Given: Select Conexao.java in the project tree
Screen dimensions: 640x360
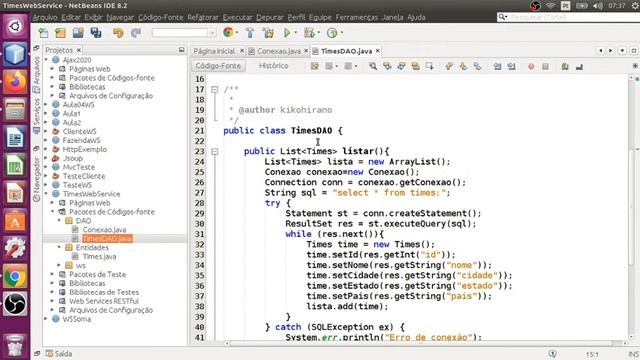Looking at the screenshot, I should pyautogui.click(x=104, y=229).
